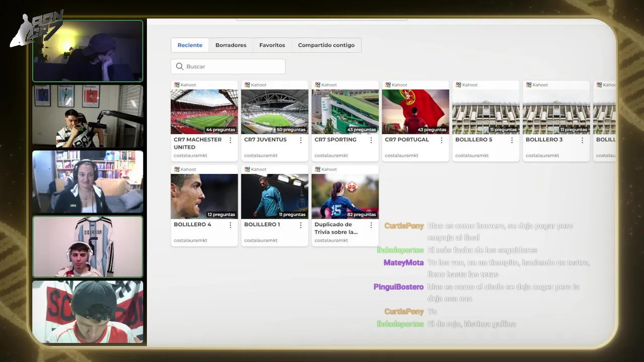Click the BOLILLERO 3 title
Screen dimensions: 644x362
coord(544,140)
